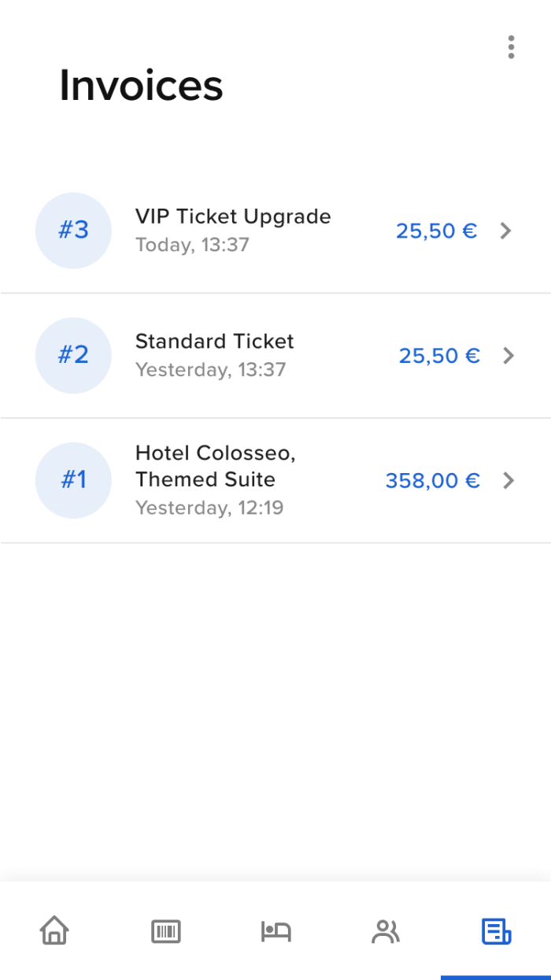Click the Invoices page heading
The height and width of the screenshot is (980, 551).
142,85
